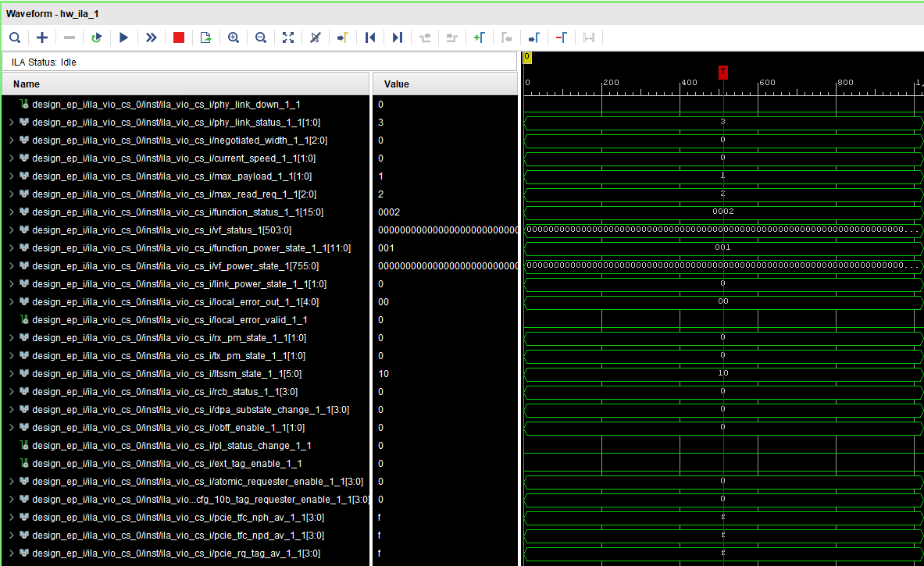924x566 pixels.
Task: Click the Search magnifier icon in toolbar
Action: coord(15,37)
